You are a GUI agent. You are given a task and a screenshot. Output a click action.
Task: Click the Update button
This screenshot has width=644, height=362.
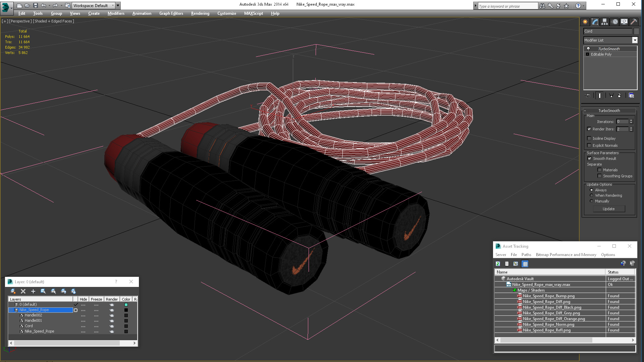click(x=609, y=209)
